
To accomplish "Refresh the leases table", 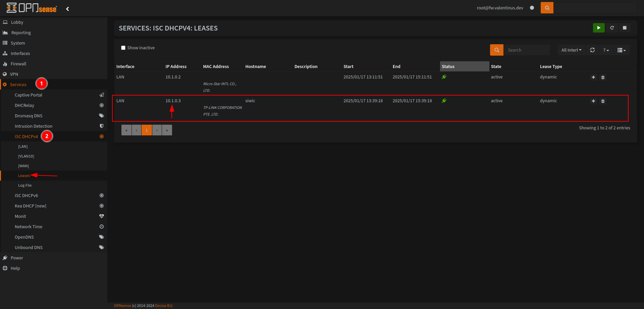I will pyautogui.click(x=592, y=50).
